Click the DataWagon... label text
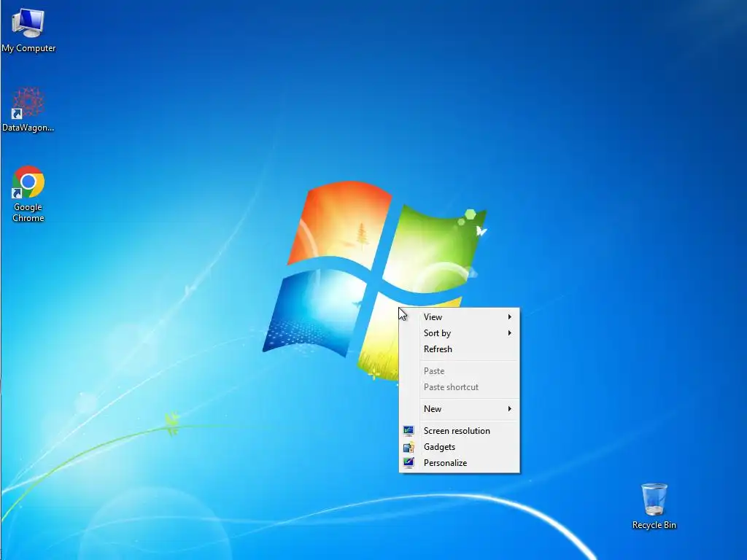The height and width of the screenshot is (560, 747). click(x=28, y=128)
